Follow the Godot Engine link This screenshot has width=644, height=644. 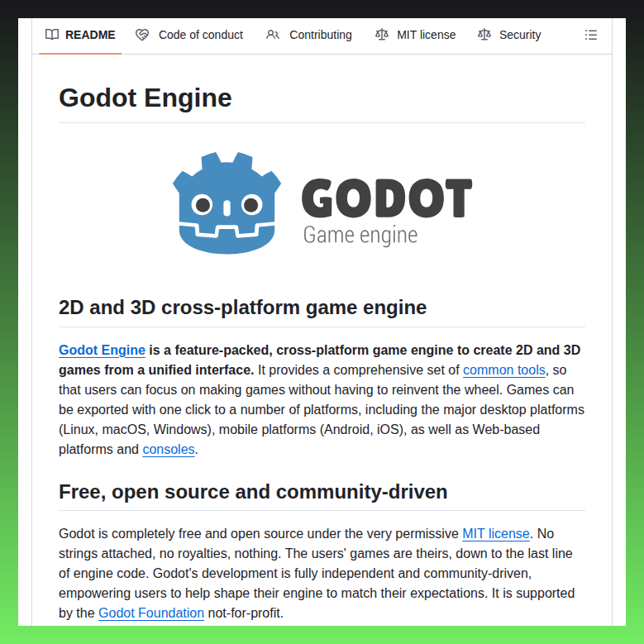pyautogui.click(x=102, y=350)
